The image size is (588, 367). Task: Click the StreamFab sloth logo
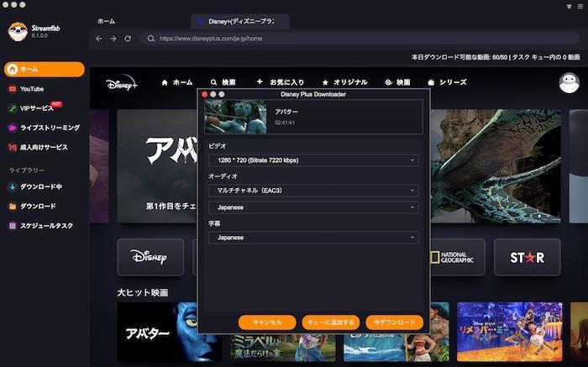[x=18, y=31]
